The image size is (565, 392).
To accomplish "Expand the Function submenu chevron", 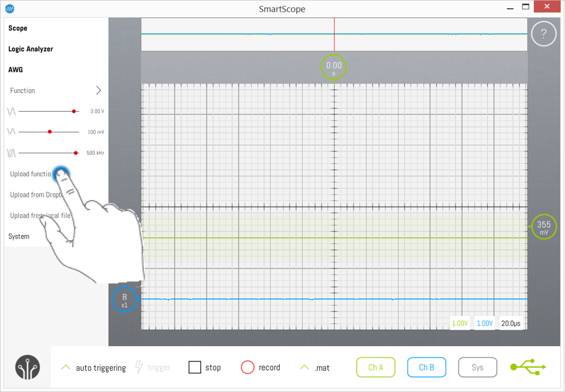I will (x=98, y=91).
